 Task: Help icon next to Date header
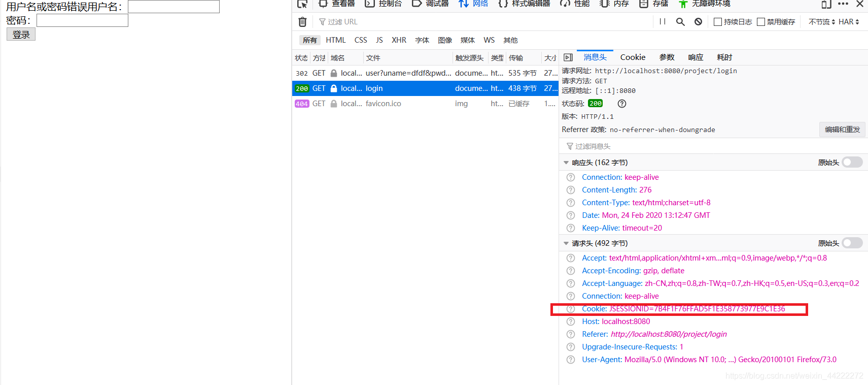pyautogui.click(x=571, y=215)
